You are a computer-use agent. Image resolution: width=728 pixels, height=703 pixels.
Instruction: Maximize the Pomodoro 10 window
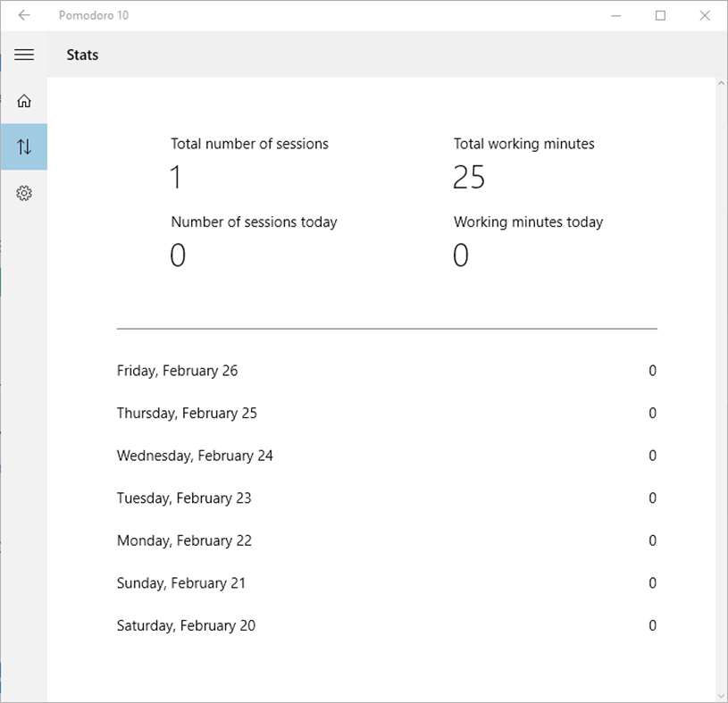[x=661, y=15]
